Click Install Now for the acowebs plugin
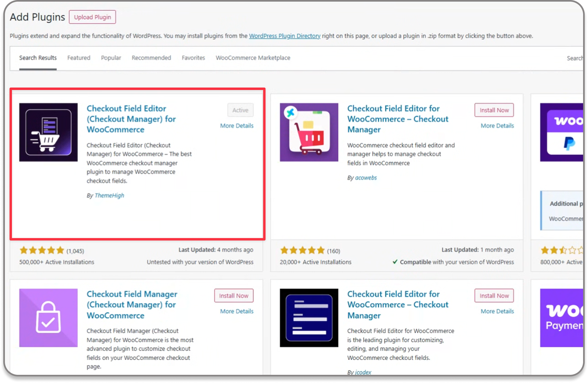This screenshot has height=383, width=588. [x=494, y=110]
